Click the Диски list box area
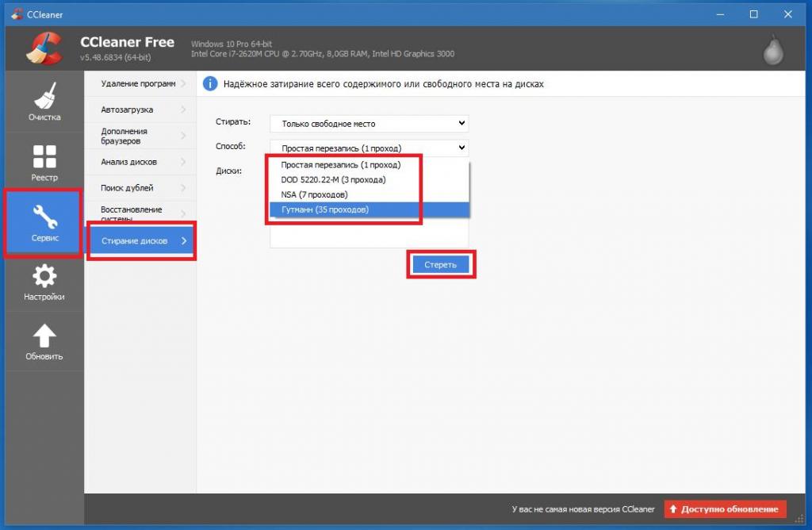812x530 pixels. (369, 232)
